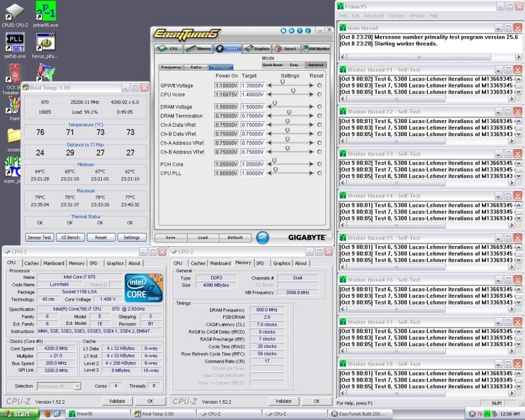This screenshot has width=525, height=420.
Task: Open the Options menu in Prime95
Action: pyautogui.click(x=396, y=16)
